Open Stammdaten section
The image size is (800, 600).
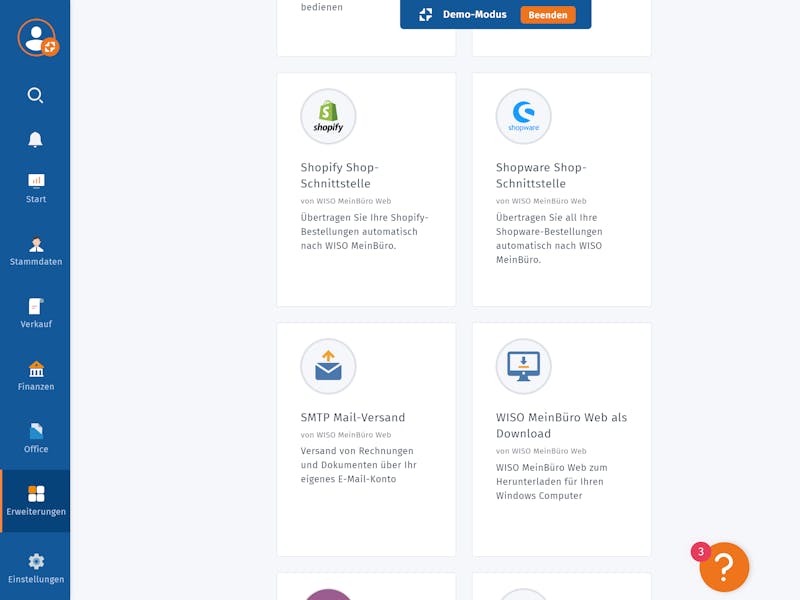(36, 251)
